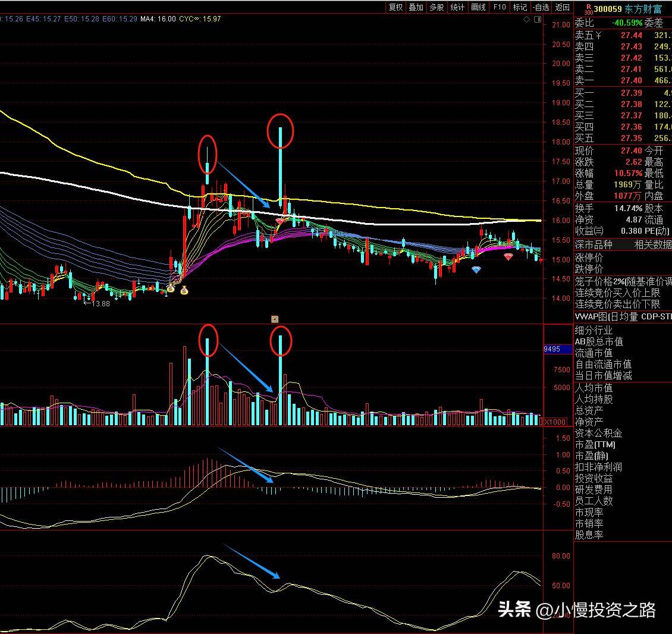Click the 13.88 low price label
Screen dimensions: 672x634
point(101,304)
